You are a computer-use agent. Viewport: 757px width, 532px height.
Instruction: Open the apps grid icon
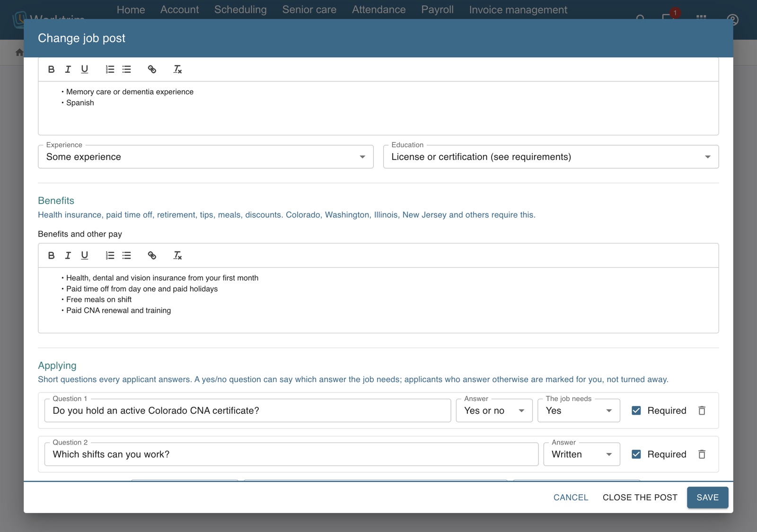[701, 18]
